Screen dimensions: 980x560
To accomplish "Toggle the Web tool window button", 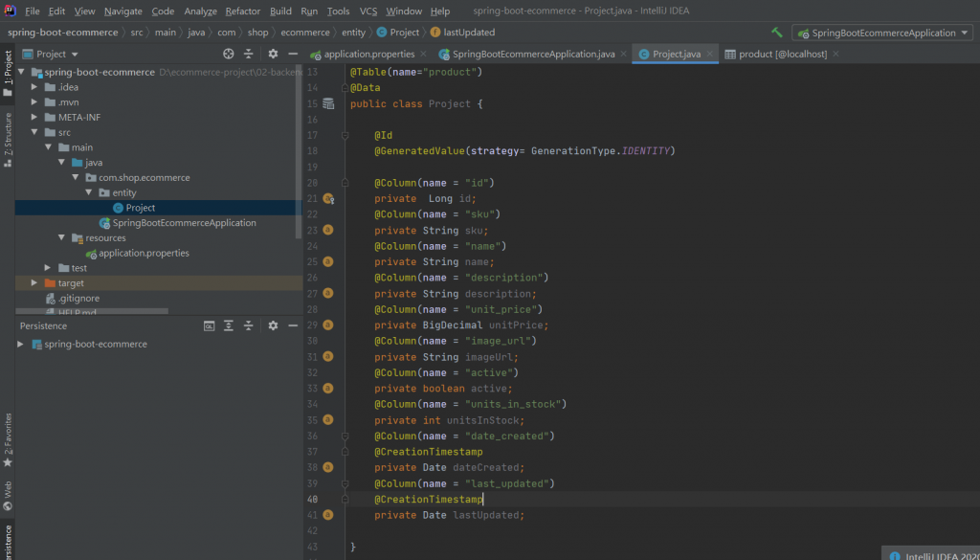I will pos(8,494).
